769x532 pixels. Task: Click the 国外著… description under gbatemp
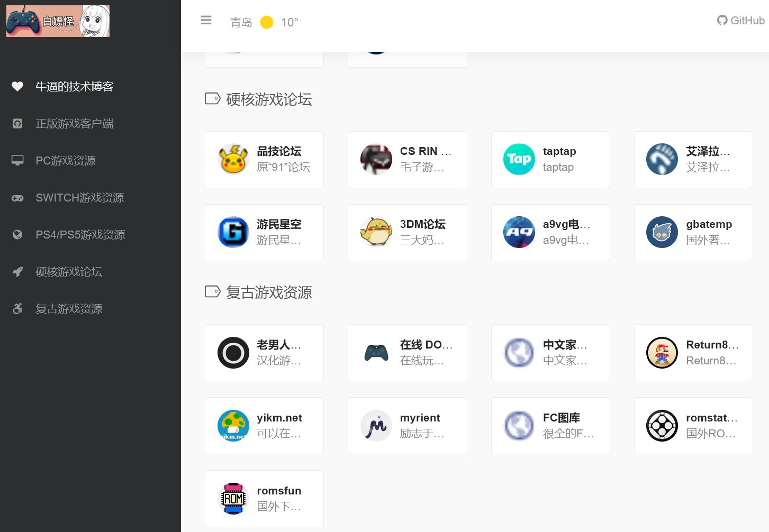708,240
